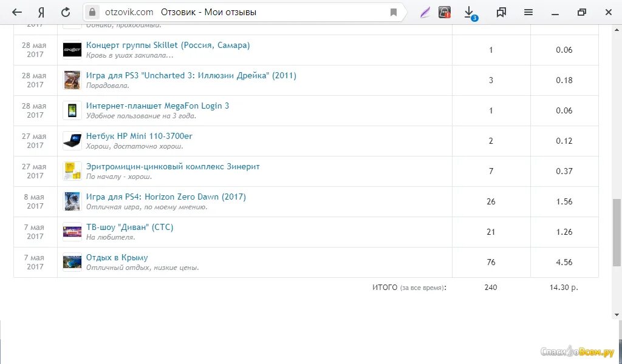Click the scrollbar up arrow

tap(617, 30)
